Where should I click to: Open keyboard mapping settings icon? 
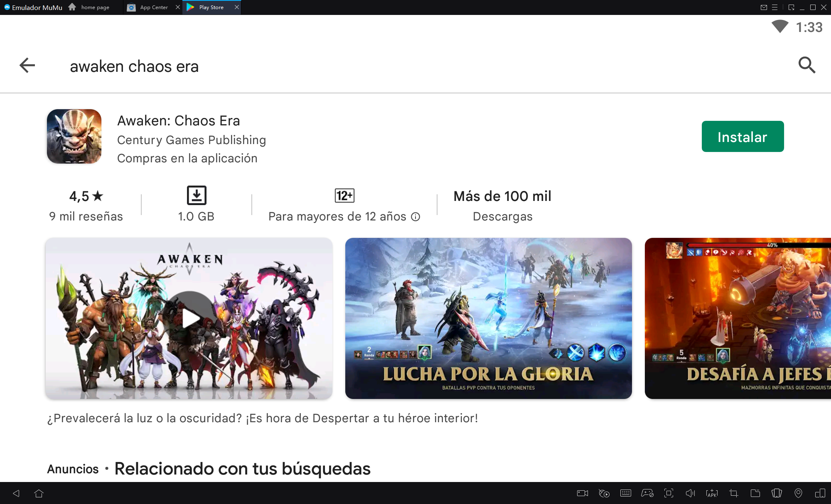click(x=625, y=493)
